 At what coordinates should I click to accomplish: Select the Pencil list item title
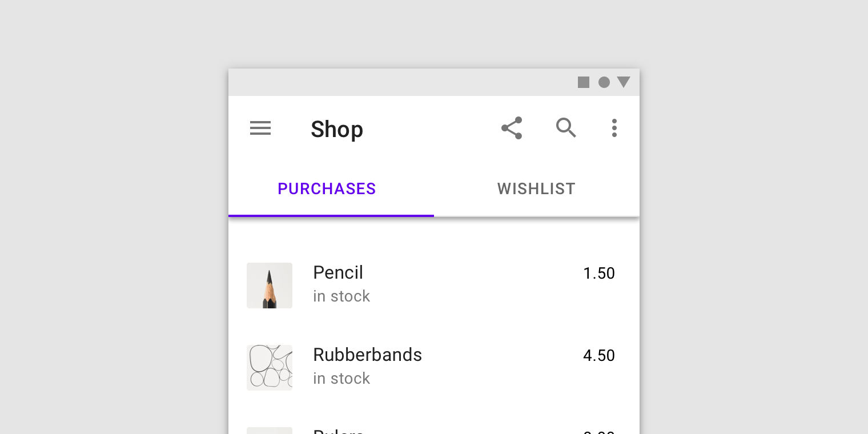[x=338, y=273]
